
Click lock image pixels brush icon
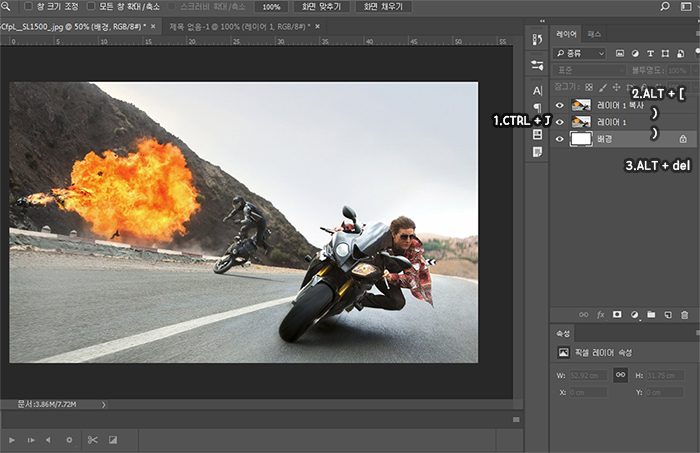pos(603,87)
